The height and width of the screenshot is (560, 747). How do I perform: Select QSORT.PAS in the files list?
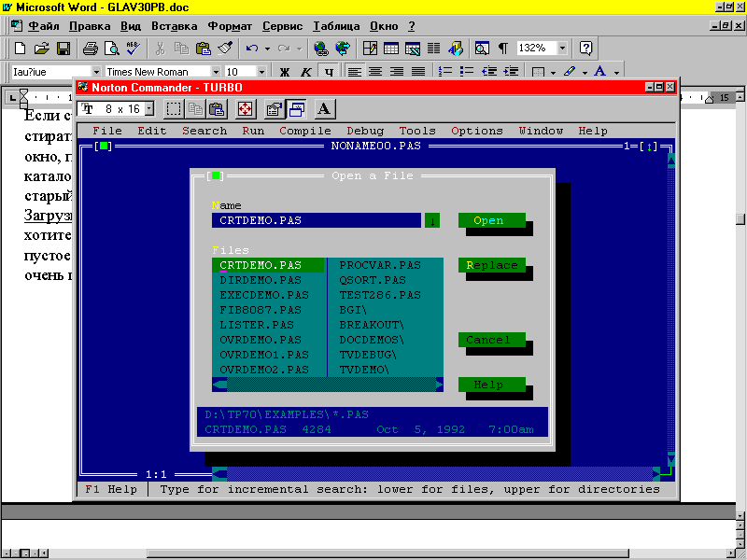click(373, 280)
